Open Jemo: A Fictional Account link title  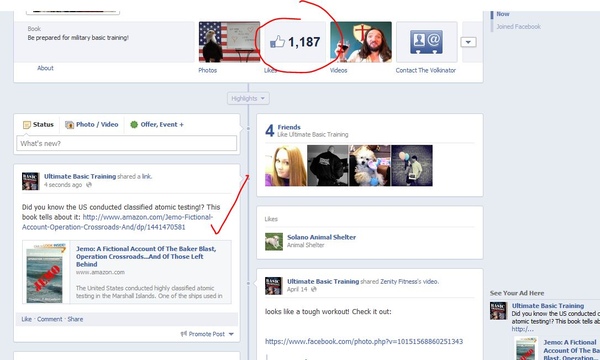[146, 256]
